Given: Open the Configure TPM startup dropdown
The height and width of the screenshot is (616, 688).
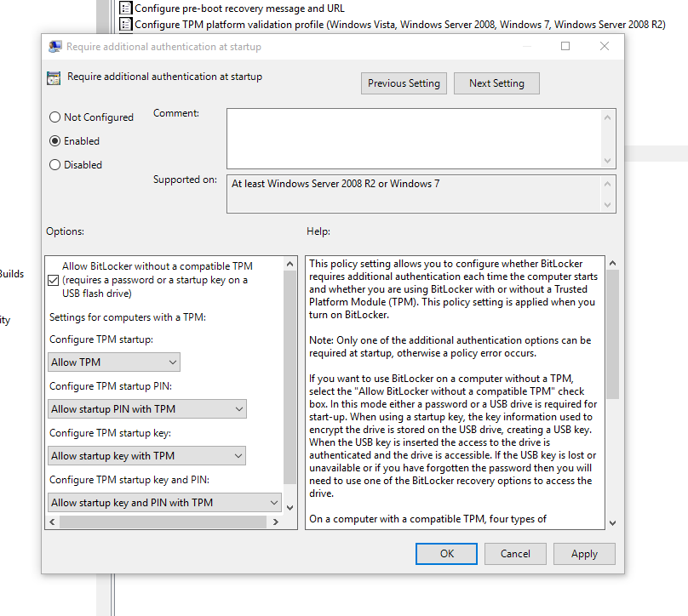Looking at the screenshot, I should (x=114, y=362).
